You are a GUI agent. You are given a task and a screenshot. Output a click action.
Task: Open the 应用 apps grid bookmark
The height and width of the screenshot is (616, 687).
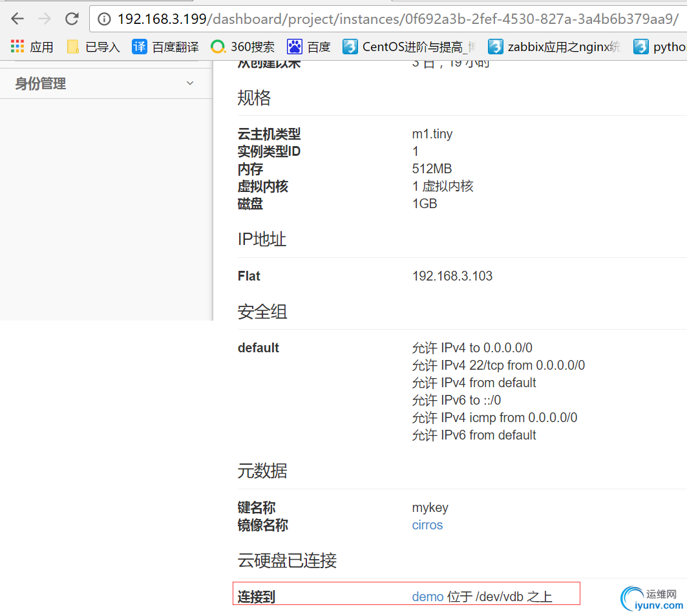click(x=32, y=47)
